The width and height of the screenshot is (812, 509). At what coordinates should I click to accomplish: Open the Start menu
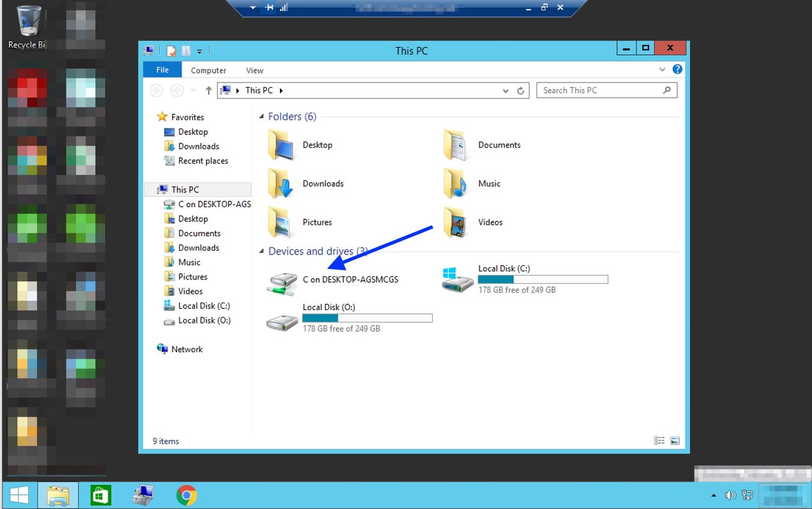19,494
